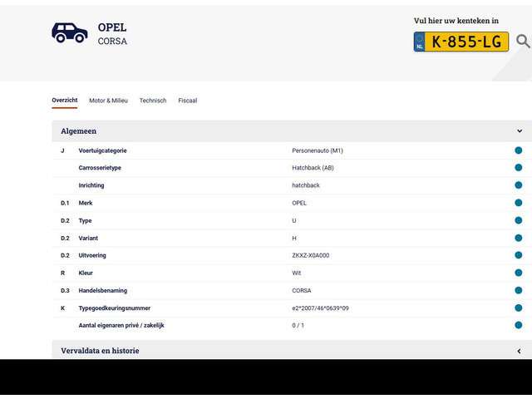532x399 pixels.
Task: Click the search magnifier icon
Action: (522, 42)
